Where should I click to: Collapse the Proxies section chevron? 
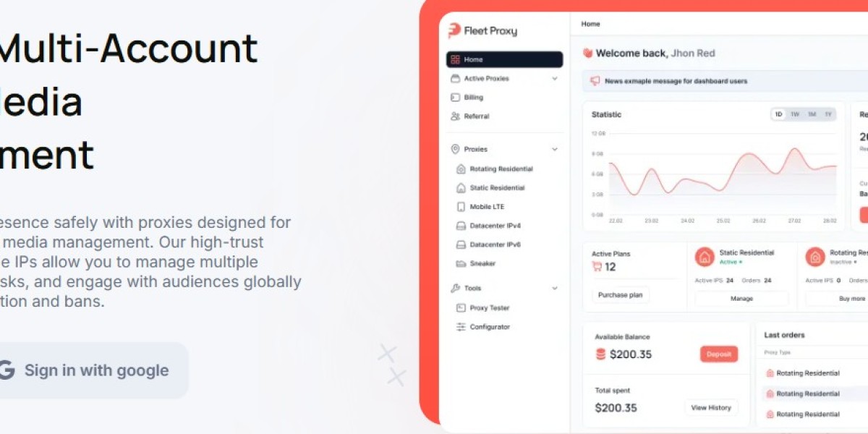[x=555, y=149]
